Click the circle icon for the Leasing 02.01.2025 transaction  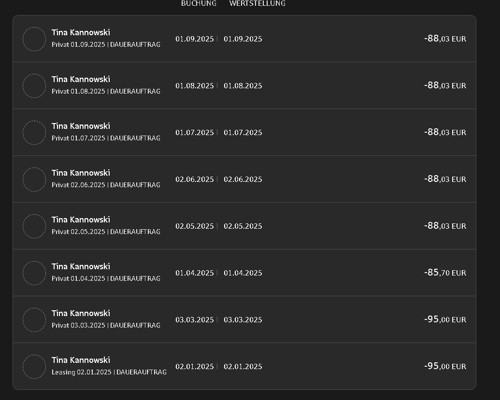tap(34, 367)
